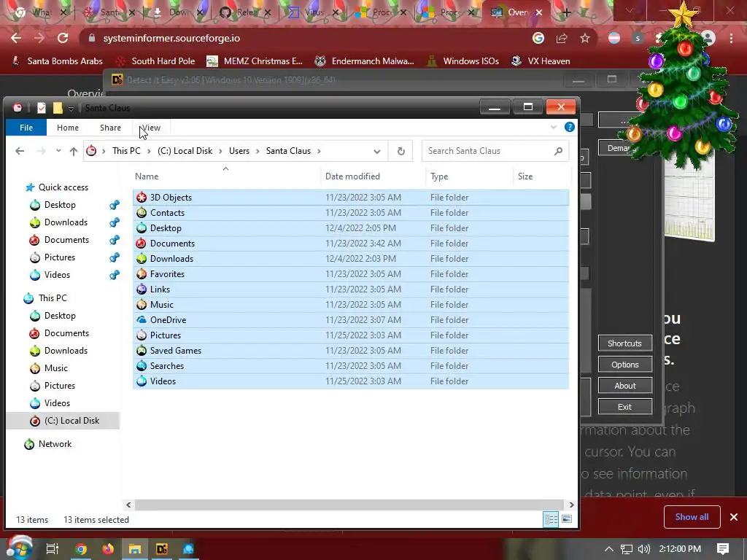The width and height of the screenshot is (747, 560).
Task: Open Help with the blue question icon
Action: 569,127
